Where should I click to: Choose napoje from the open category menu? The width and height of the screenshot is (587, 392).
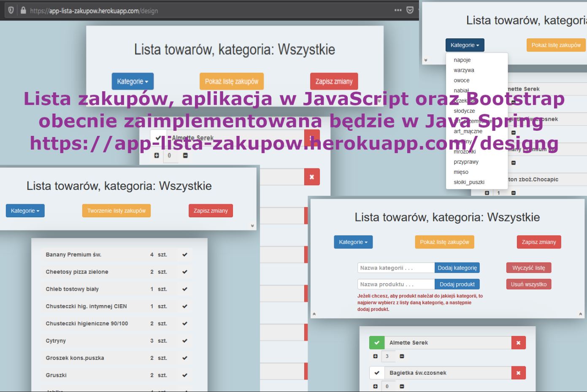[x=462, y=60]
